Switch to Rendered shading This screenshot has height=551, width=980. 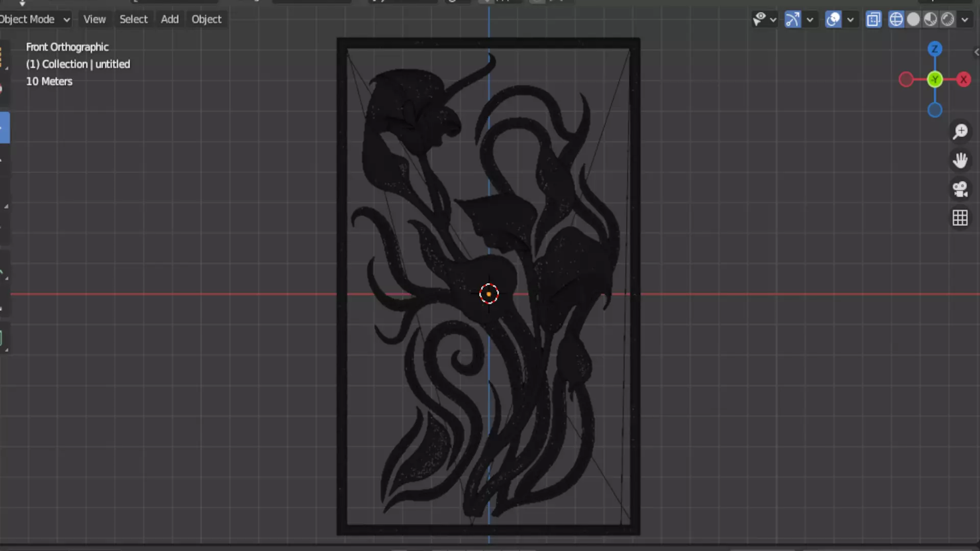coord(948,19)
